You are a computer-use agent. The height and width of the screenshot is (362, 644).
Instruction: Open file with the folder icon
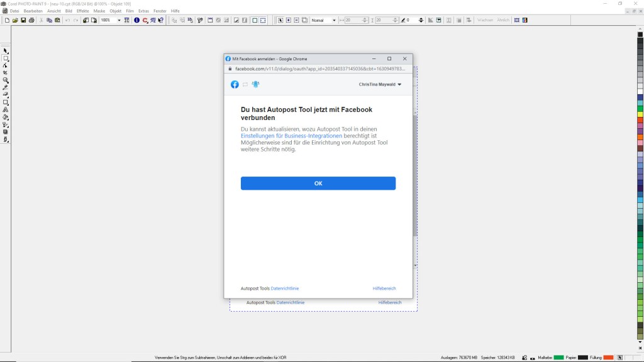coord(15,20)
